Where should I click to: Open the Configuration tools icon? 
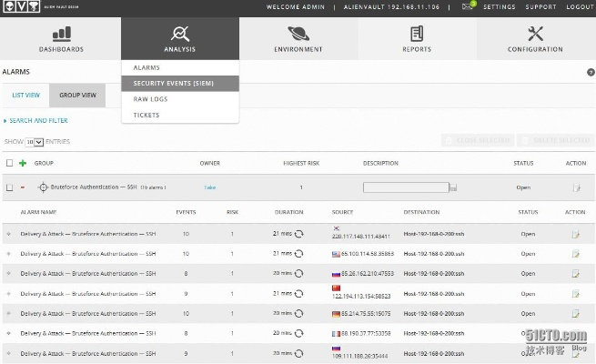point(535,34)
